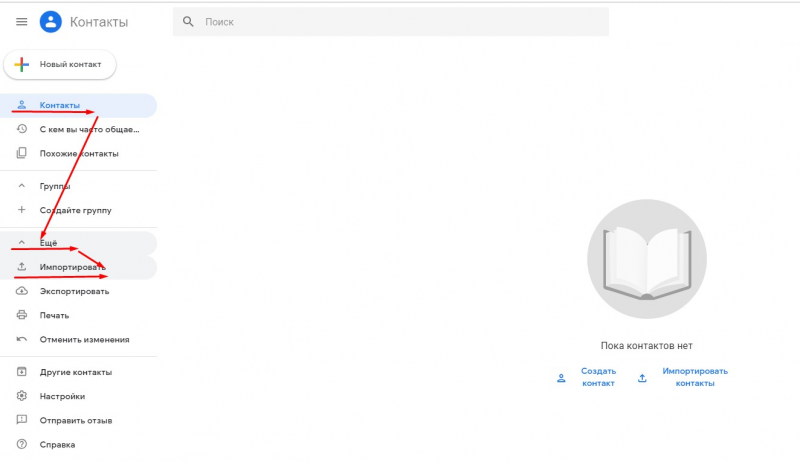Choose Экспортировать in the sidebar

click(79, 291)
